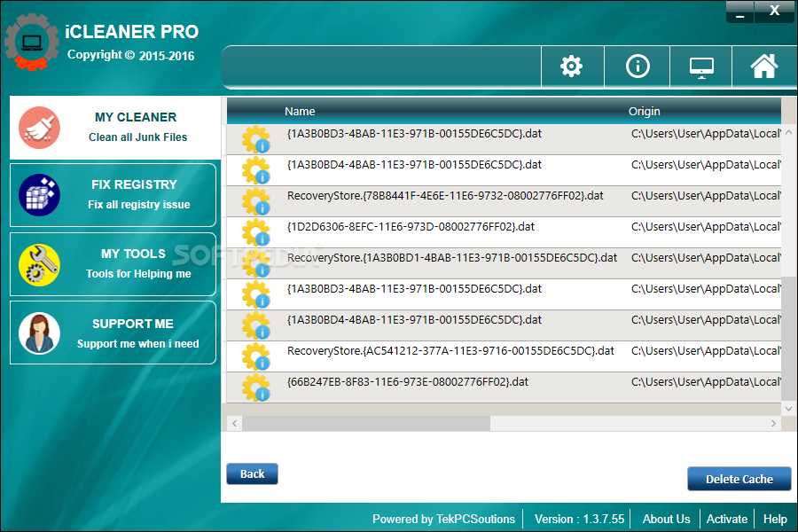Screen dimensions: 798x532
Task: Click the wrench icon of My Tools
Action: click(x=39, y=265)
